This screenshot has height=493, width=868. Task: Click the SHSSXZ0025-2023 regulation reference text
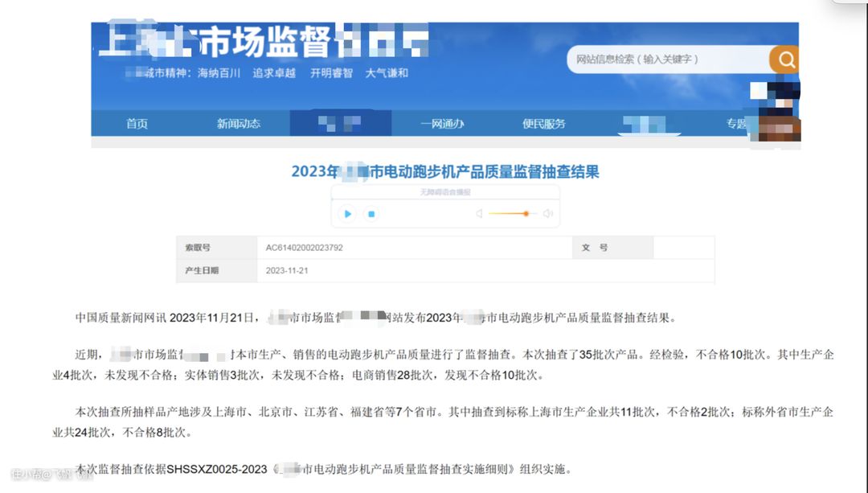pyautogui.click(x=217, y=470)
